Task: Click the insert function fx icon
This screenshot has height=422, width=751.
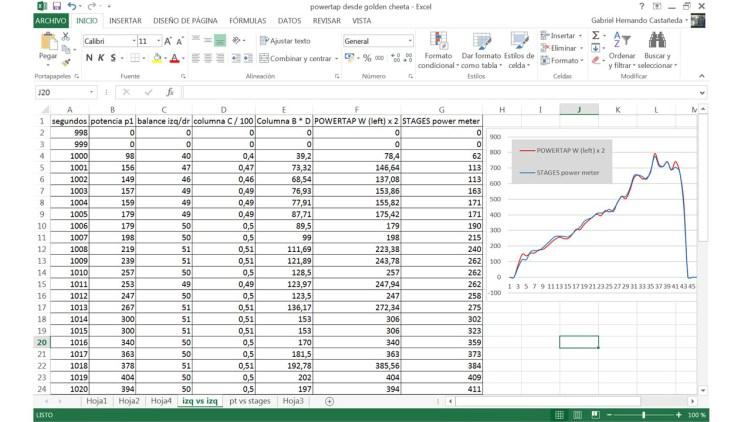Action: [170, 92]
